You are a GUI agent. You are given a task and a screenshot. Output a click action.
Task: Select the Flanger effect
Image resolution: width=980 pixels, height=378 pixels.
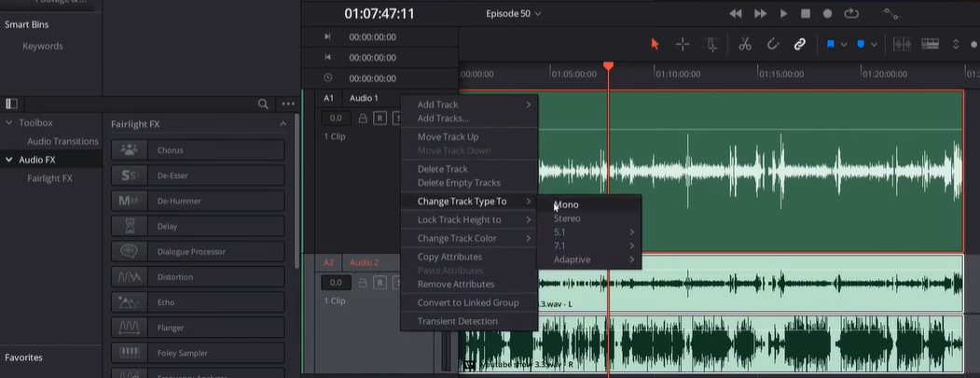[x=198, y=328]
